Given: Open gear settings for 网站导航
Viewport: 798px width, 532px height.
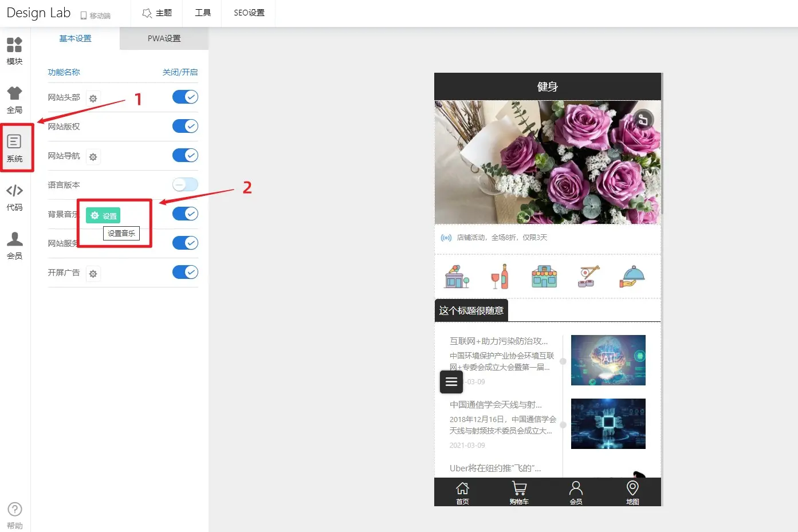Looking at the screenshot, I should [93, 157].
